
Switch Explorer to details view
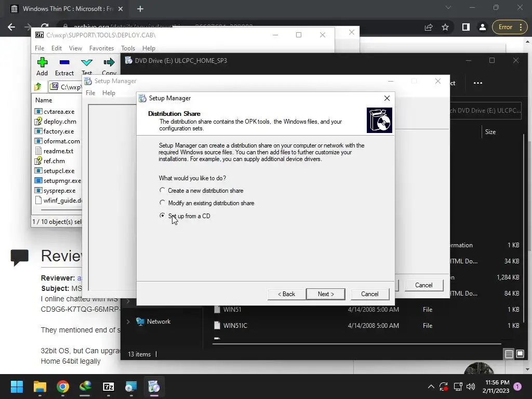click(x=509, y=354)
